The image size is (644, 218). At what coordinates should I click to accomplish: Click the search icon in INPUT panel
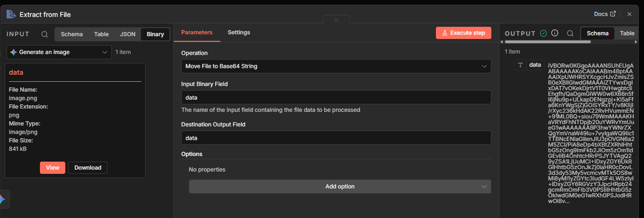45,34
